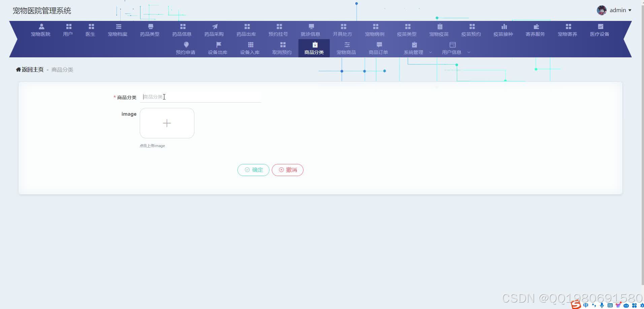Expand the 系统管理 menu chevron
644x309 pixels.
[430, 52]
